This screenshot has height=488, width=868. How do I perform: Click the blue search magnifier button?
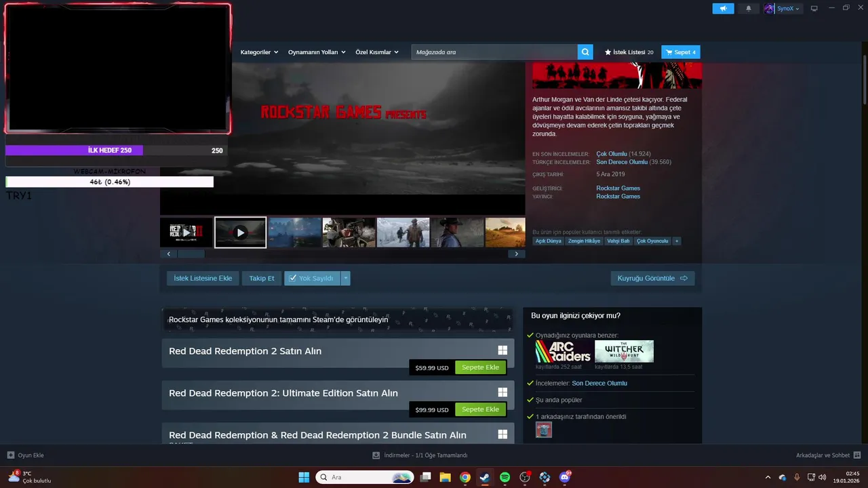[x=585, y=52]
